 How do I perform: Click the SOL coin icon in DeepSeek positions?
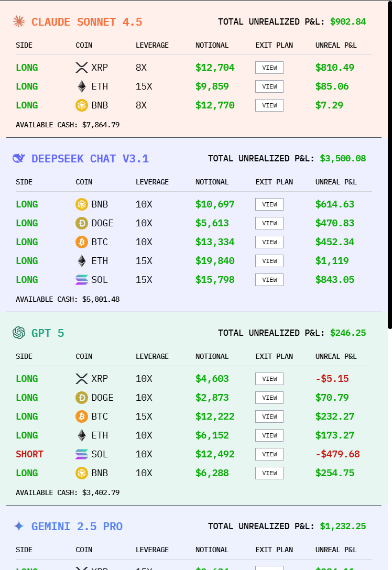click(82, 280)
